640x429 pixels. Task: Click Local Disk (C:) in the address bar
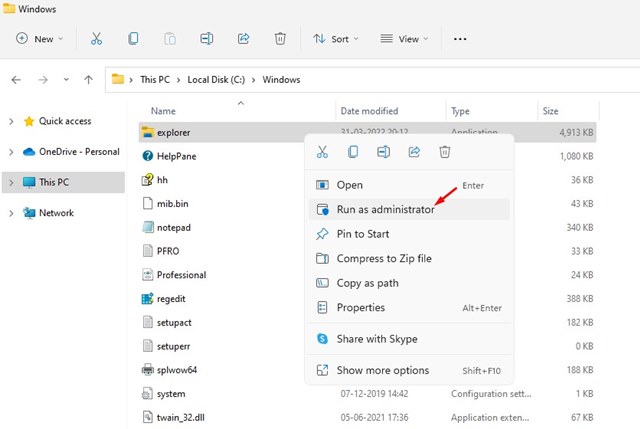tap(216, 80)
